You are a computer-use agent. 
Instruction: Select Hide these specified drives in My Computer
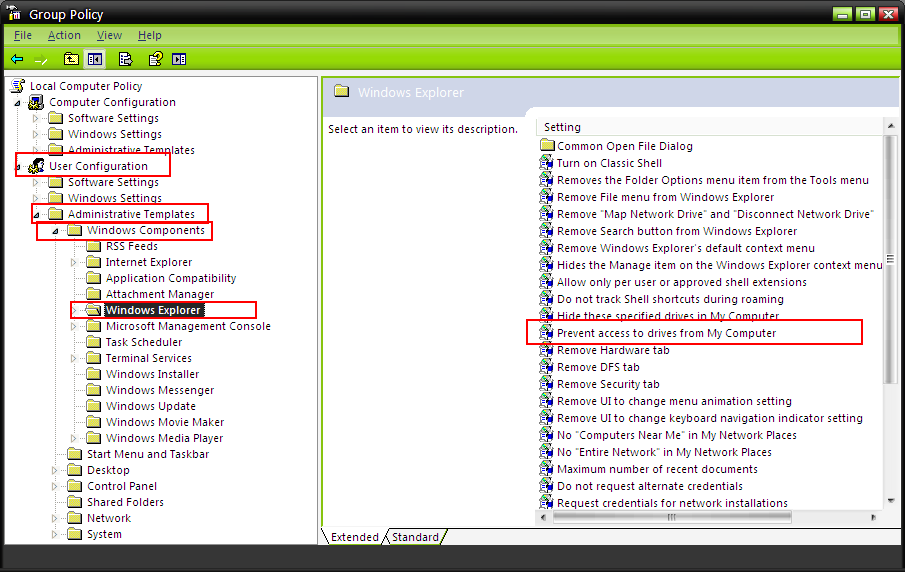pos(668,316)
